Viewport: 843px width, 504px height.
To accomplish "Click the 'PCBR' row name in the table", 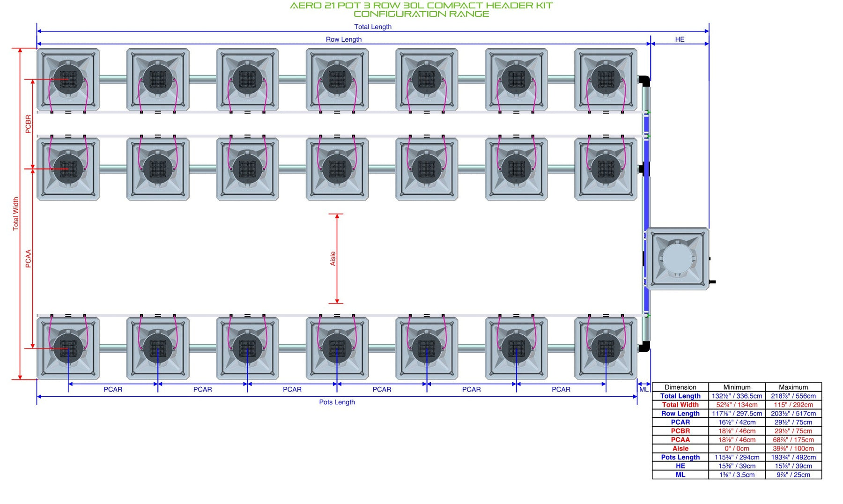I will coord(680,431).
